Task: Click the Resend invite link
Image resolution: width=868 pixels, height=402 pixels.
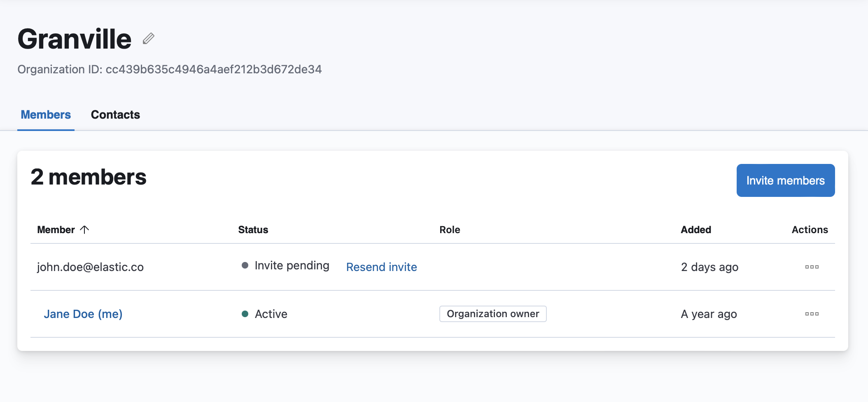Action: (x=381, y=267)
